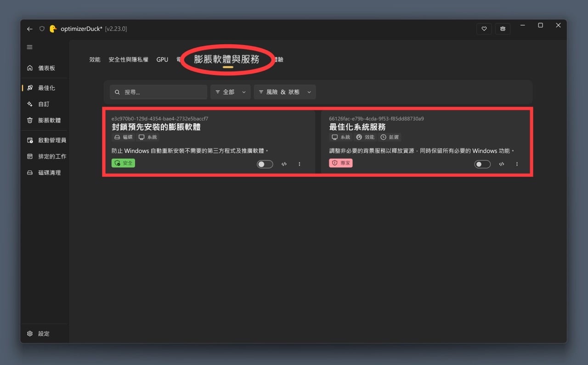View code for 最佳化系統服務

pyautogui.click(x=502, y=164)
